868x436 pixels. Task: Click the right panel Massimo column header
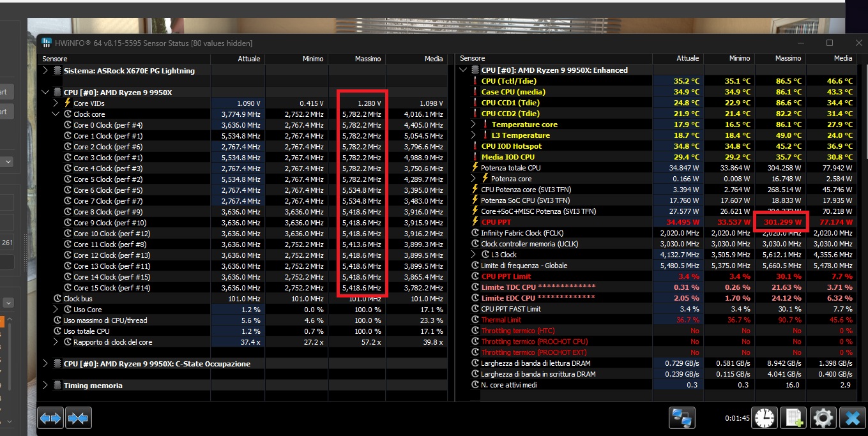pos(780,58)
